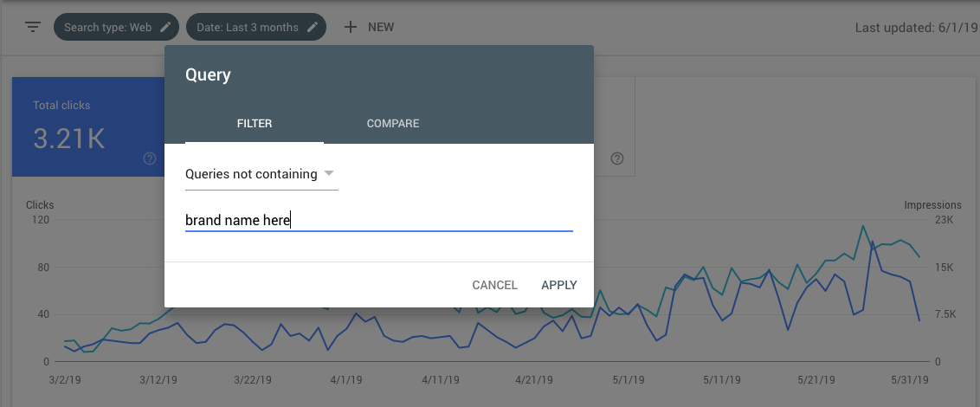Switch to the FILTER tab

pos(255,124)
